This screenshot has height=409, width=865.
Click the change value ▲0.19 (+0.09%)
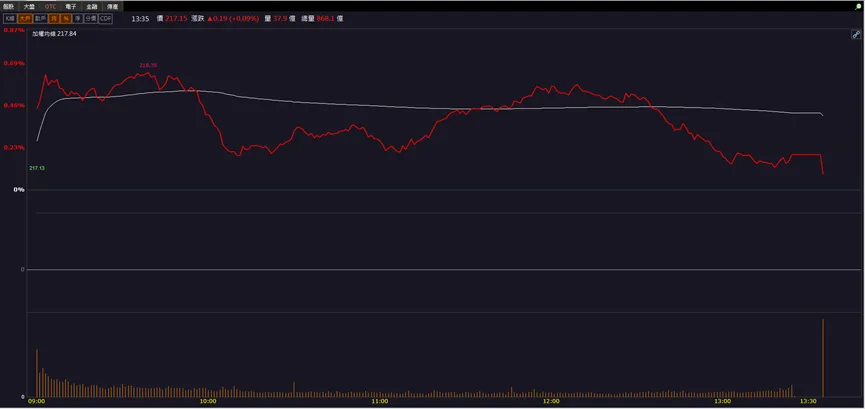tap(233, 19)
